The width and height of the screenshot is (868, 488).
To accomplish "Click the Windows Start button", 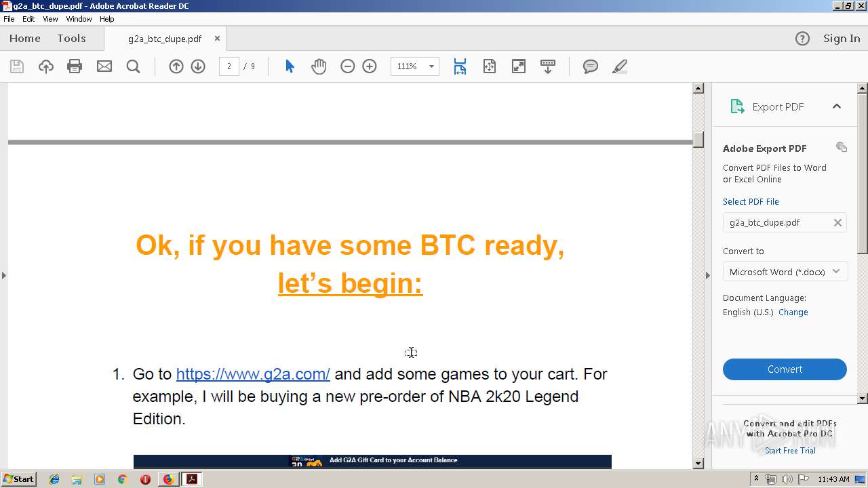I will (18, 479).
